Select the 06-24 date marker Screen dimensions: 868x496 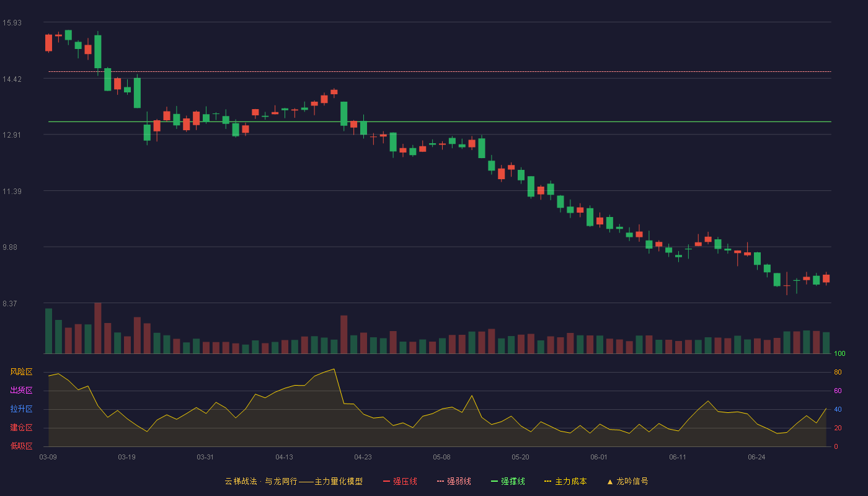click(x=756, y=457)
